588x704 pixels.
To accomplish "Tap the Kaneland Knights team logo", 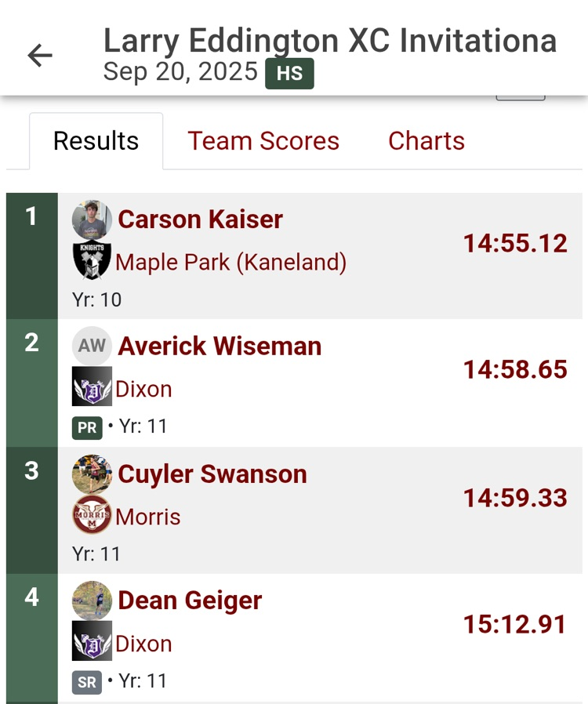I will coord(92,261).
